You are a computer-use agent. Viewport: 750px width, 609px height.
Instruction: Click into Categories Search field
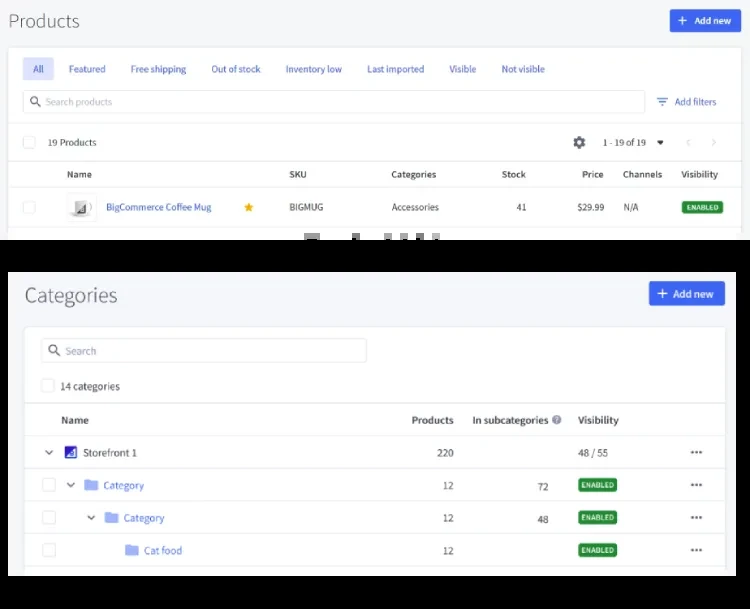[x=204, y=350]
